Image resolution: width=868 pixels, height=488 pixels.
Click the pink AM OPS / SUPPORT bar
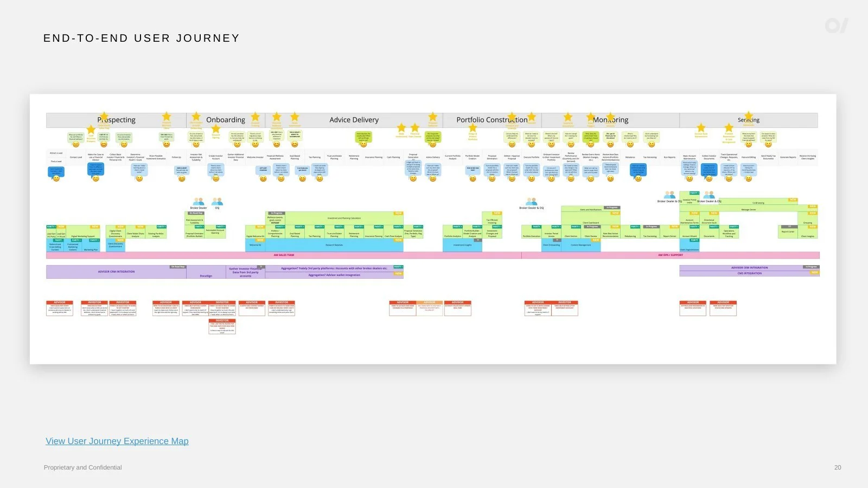click(671, 255)
